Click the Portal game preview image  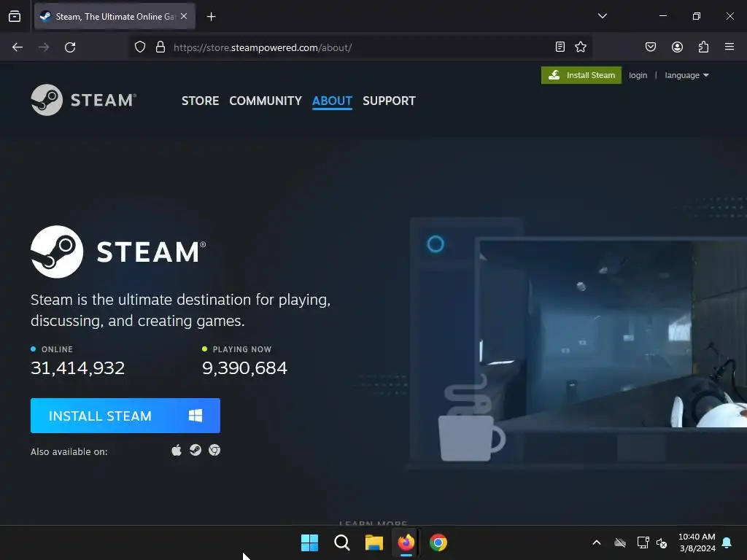613,333
